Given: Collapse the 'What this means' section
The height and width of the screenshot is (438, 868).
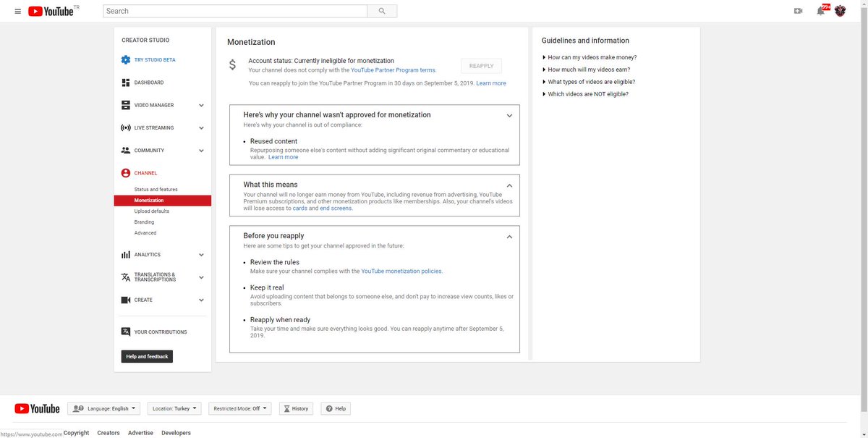Looking at the screenshot, I should 509,185.
